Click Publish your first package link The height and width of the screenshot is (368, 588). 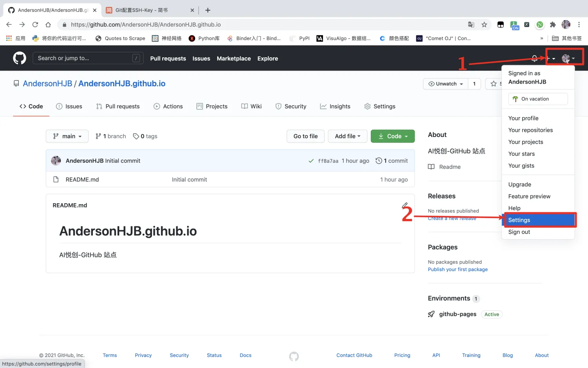pyautogui.click(x=458, y=270)
